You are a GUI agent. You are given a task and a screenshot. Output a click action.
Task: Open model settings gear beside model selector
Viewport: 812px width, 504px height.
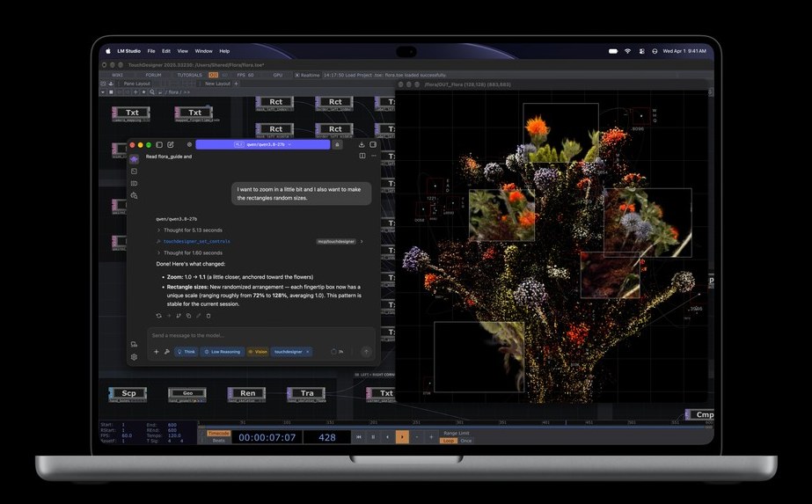(x=189, y=145)
